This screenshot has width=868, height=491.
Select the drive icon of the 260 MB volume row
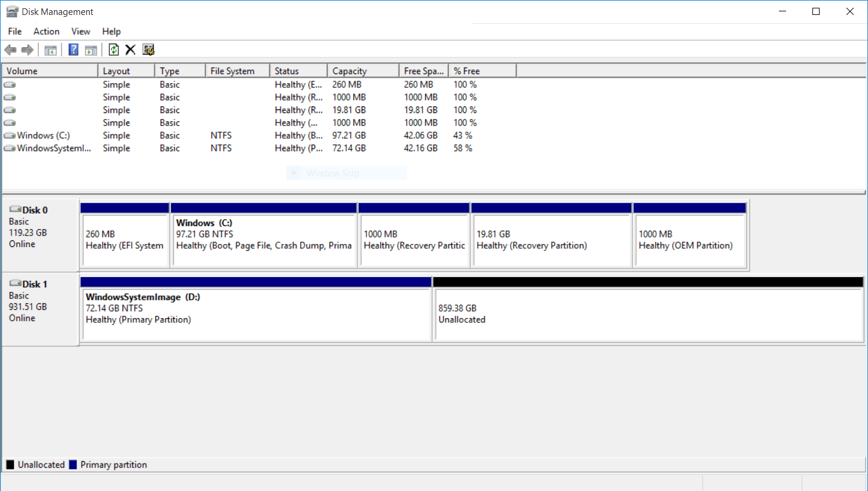point(10,85)
